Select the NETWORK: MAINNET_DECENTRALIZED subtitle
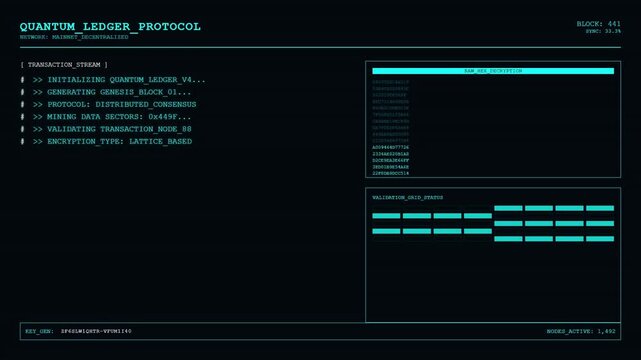The image size is (641, 360). pos(74,37)
